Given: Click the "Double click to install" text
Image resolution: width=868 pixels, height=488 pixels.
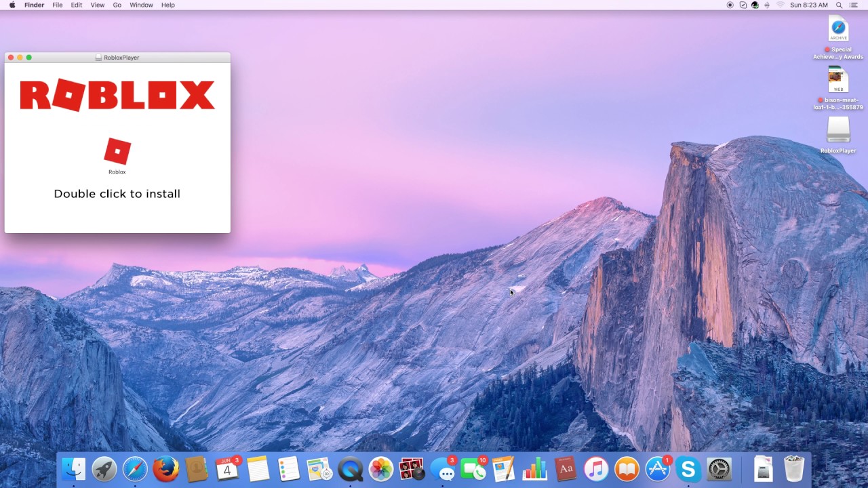Looking at the screenshot, I should pos(117,194).
